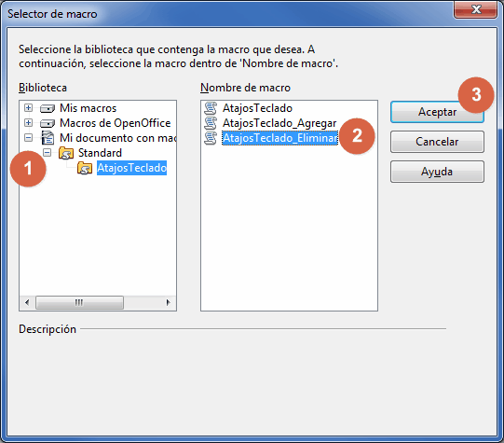The height and width of the screenshot is (443, 504).
Task: Click the AtajosTeclado module folder icon
Action: (85, 168)
